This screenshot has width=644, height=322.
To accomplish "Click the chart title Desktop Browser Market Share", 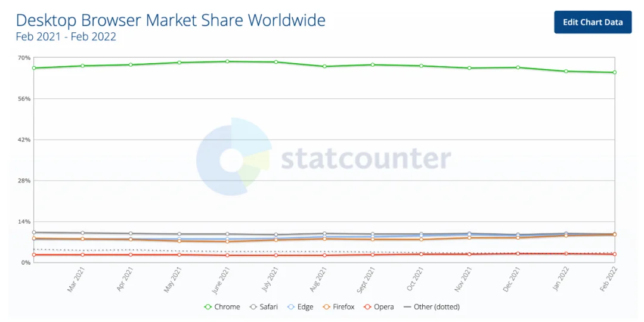I will click(x=171, y=20).
